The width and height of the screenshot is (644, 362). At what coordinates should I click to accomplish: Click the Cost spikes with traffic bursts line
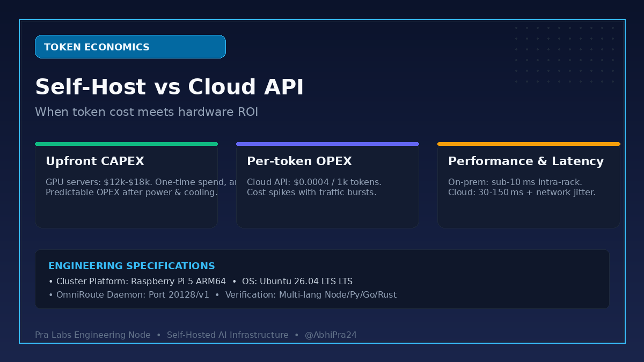(x=312, y=192)
